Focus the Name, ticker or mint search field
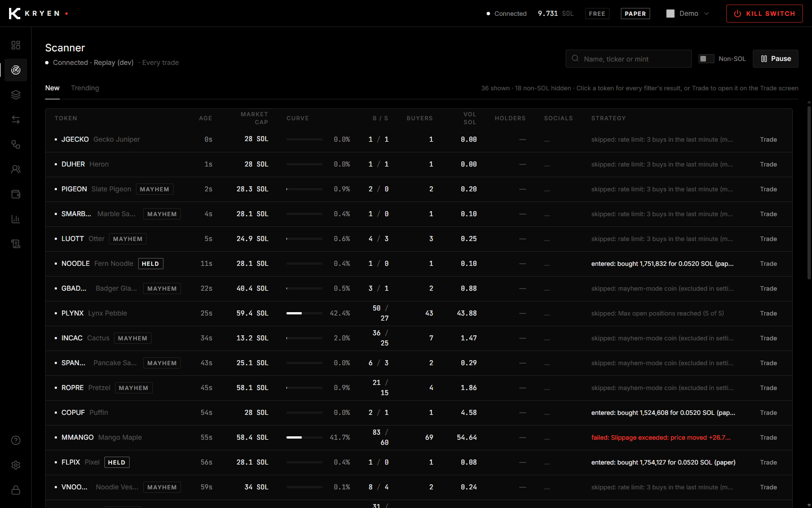Screen dimensions: 812x508 point(629,59)
